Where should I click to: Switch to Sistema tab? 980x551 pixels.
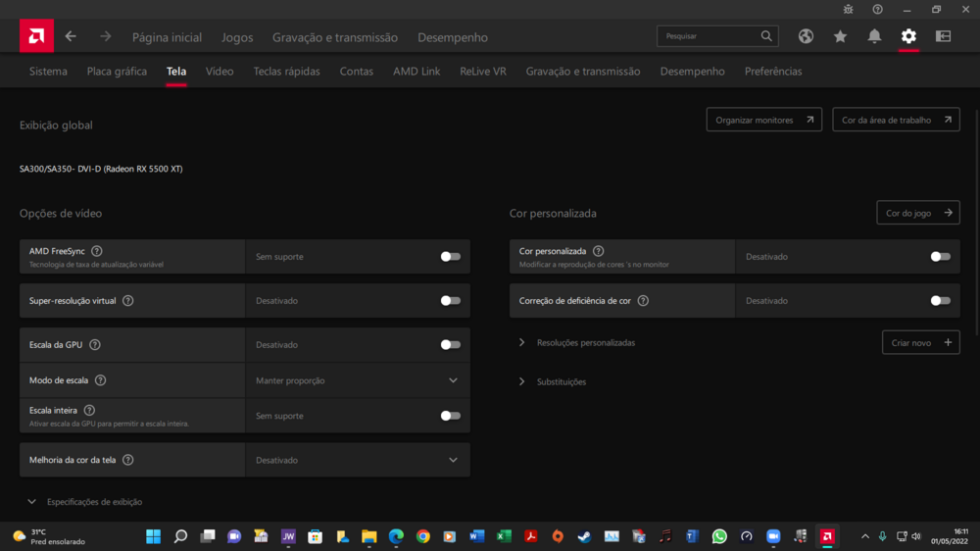pos(48,72)
